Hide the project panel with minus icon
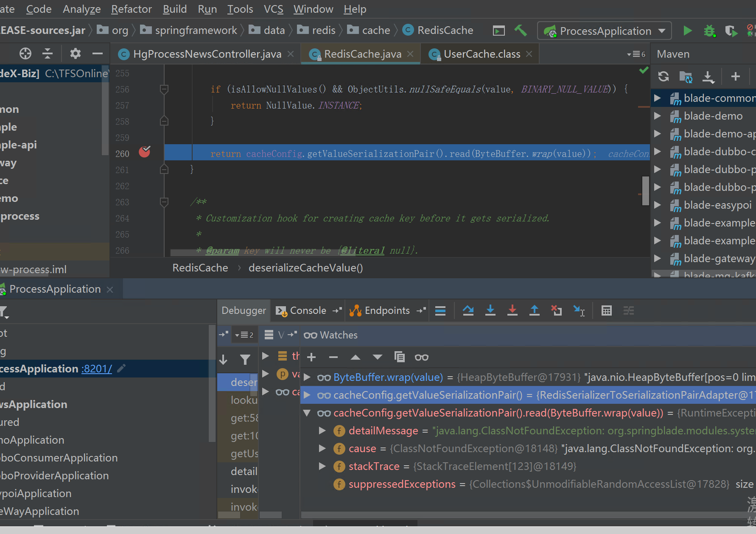 pyautogui.click(x=98, y=53)
